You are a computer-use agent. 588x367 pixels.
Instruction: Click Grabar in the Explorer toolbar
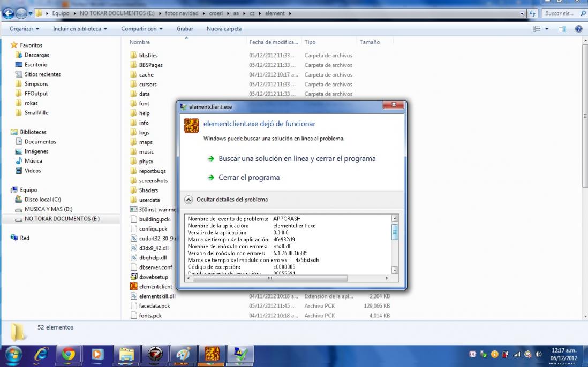185,29
